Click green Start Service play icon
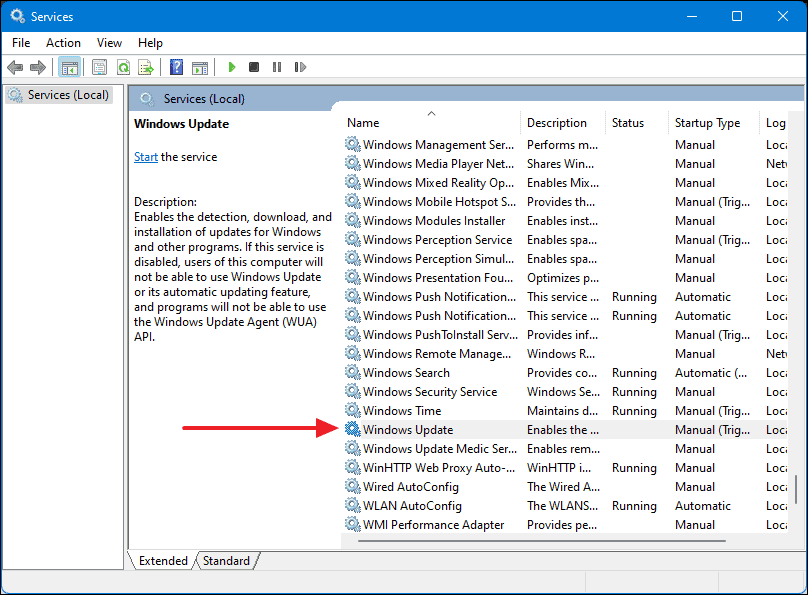This screenshot has width=808, height=595. point(232,67)
